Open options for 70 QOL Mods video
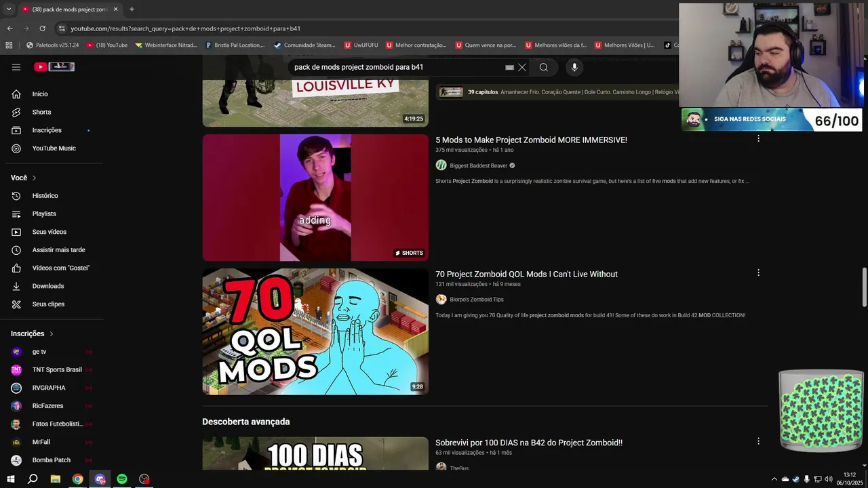868x488 pixels. [x=758, y=272]
